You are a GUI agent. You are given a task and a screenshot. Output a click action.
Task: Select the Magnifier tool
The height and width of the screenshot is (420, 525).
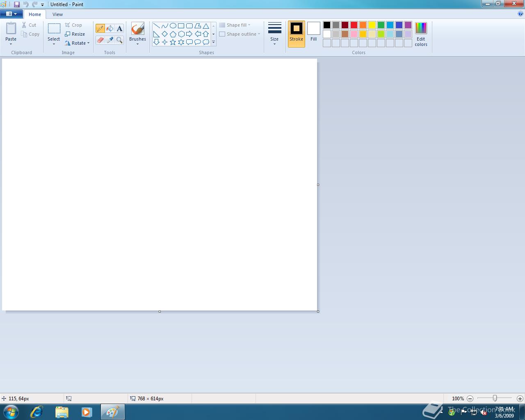click(x=119, y=40)
